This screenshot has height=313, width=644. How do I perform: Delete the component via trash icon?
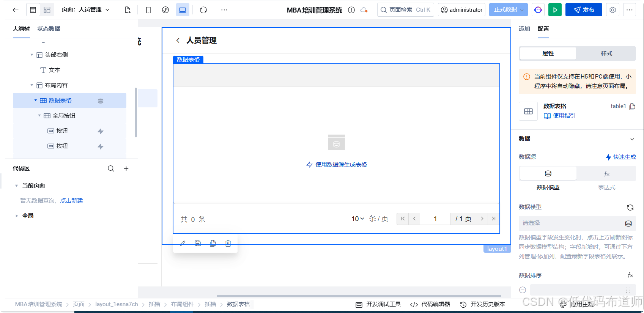[x=228, y=243]
